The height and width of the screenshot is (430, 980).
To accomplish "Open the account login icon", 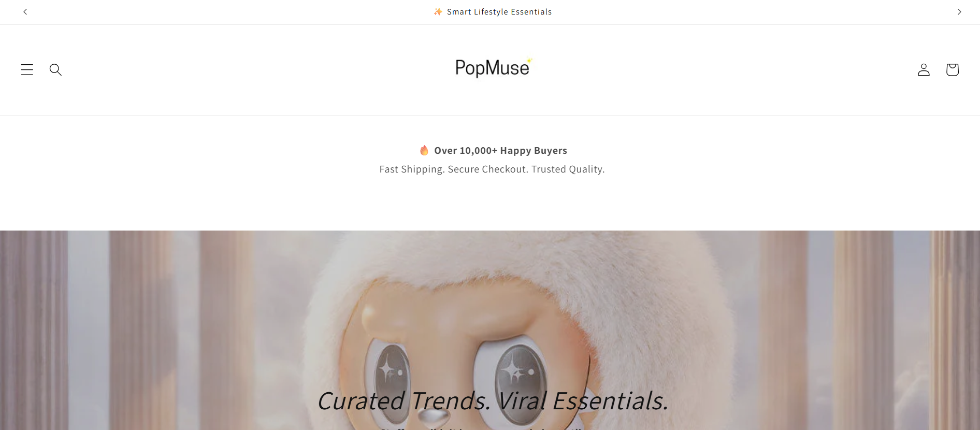I will [924, 69].
